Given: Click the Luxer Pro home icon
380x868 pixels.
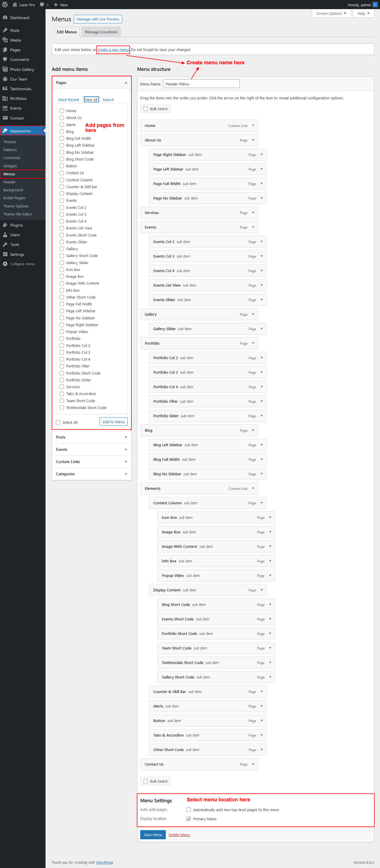Looking at the screenshot, I should [15, 5].
